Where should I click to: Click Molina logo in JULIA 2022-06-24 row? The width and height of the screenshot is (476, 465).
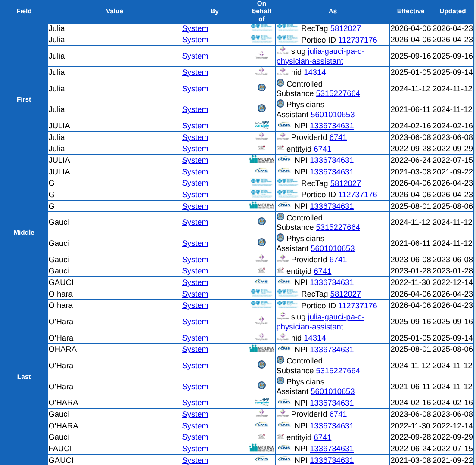click(x=261, y=160)
